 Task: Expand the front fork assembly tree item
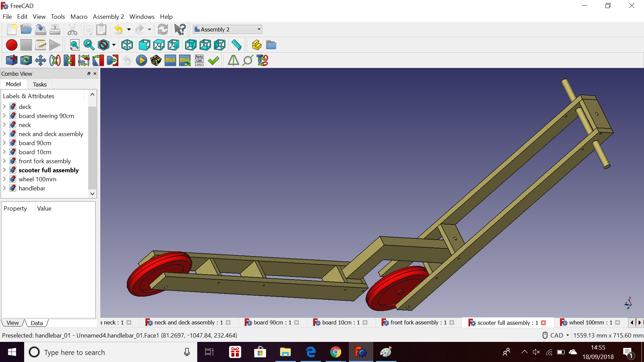click(4, 161)
